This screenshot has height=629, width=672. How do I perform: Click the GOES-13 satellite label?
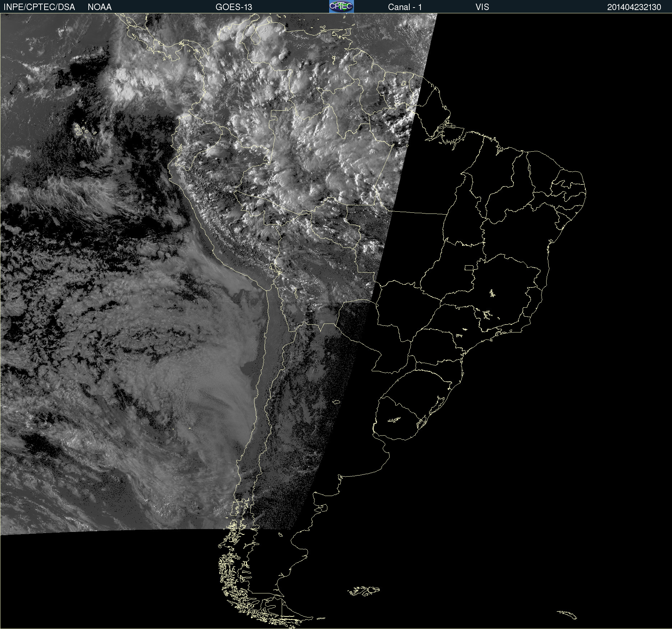point(234,7)
